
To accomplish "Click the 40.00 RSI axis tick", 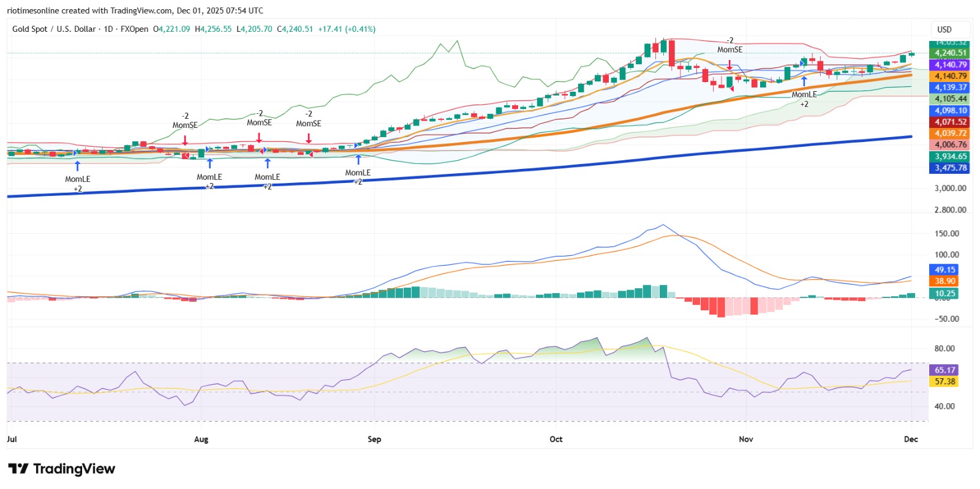I will click(x=944, y=406).
